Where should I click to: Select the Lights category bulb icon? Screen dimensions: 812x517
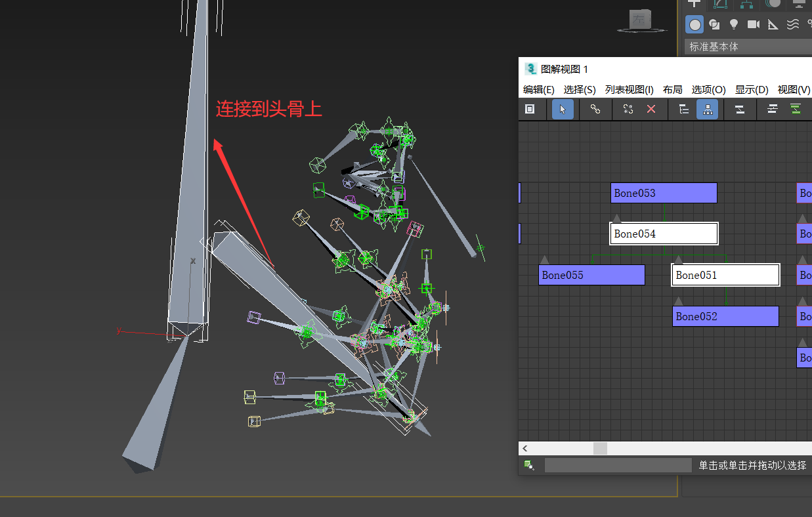click(734, 25)
